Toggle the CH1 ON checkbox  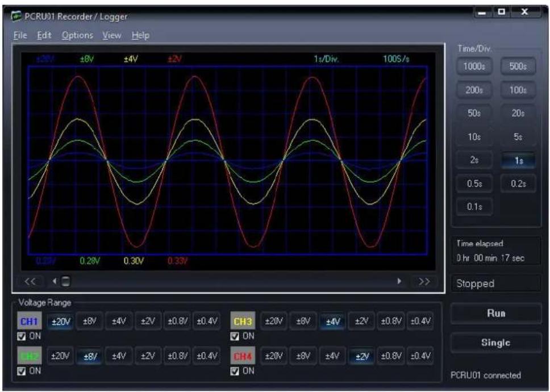(22, 336)
